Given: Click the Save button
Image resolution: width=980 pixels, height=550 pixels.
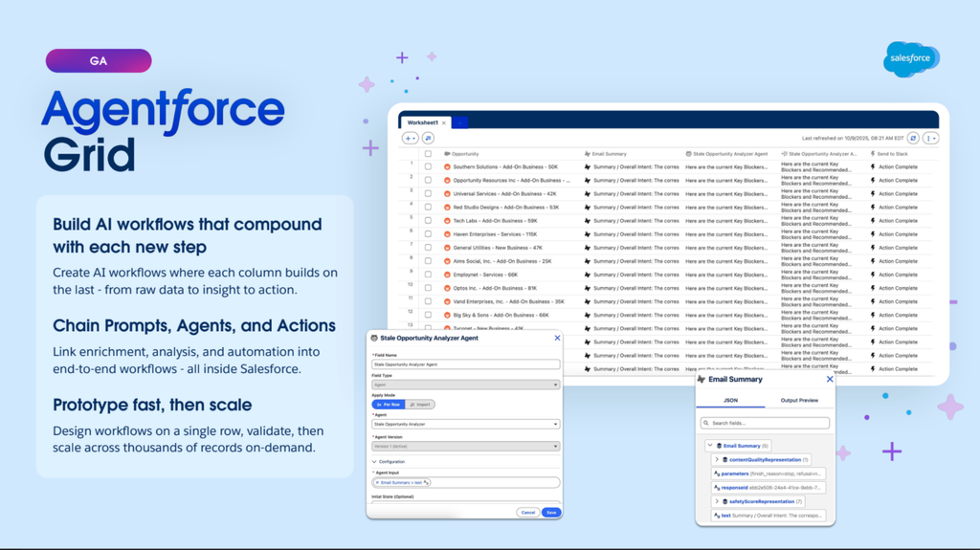Looking at the screenshot, I should pyautogui.click(x=551, y=513).
